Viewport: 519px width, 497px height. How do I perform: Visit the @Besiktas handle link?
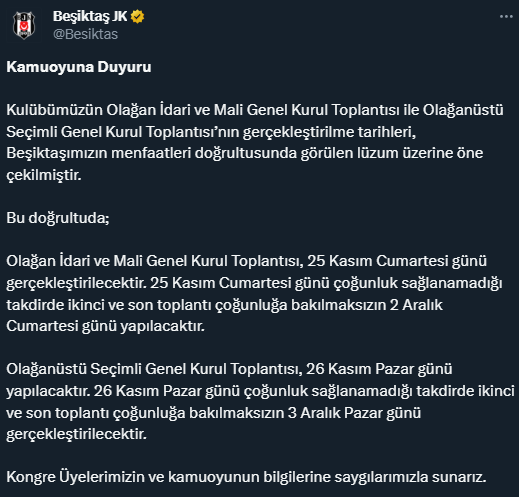point(85,34)
